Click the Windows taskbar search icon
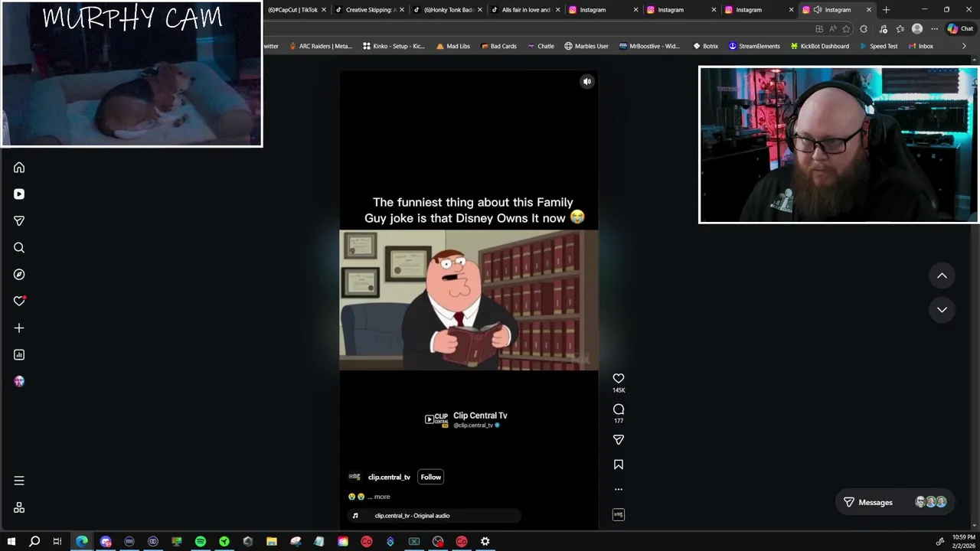This screenshot has width=980, height=551. tap(34, 542)
